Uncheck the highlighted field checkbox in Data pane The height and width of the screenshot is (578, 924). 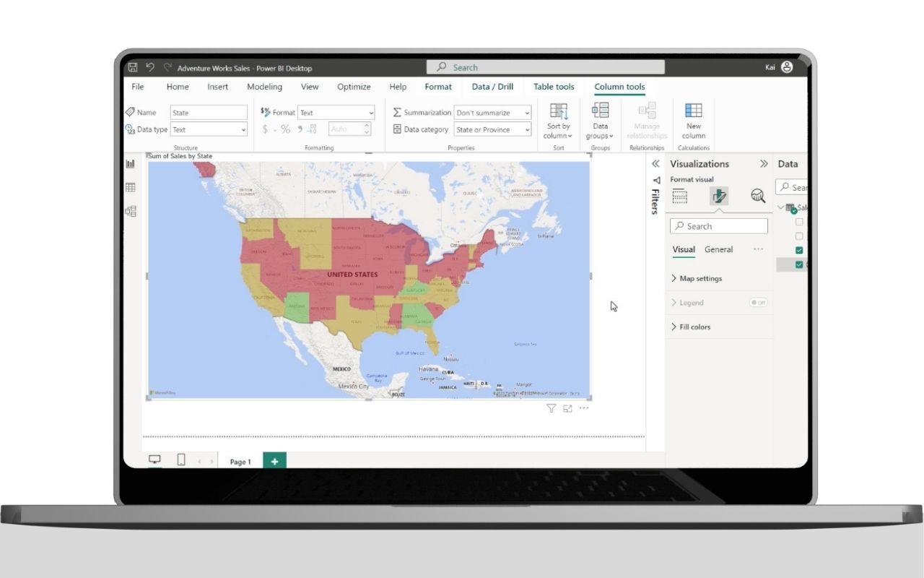(799, 264)
